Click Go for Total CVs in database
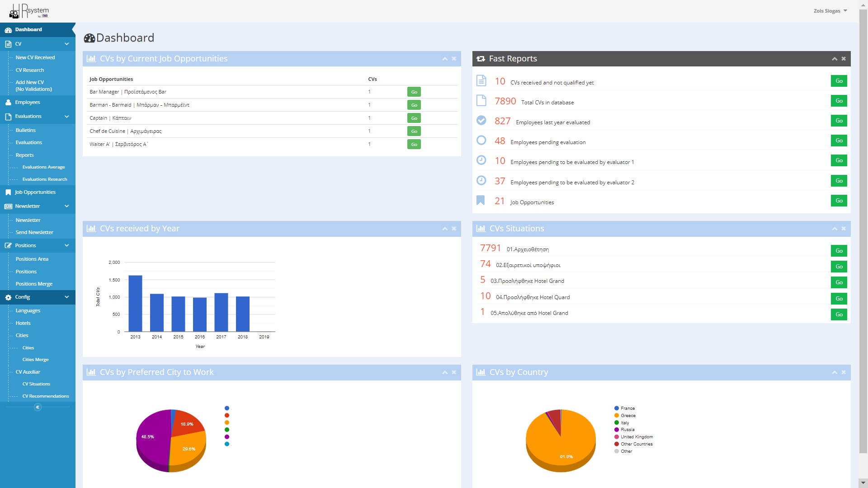 (839, 101)
